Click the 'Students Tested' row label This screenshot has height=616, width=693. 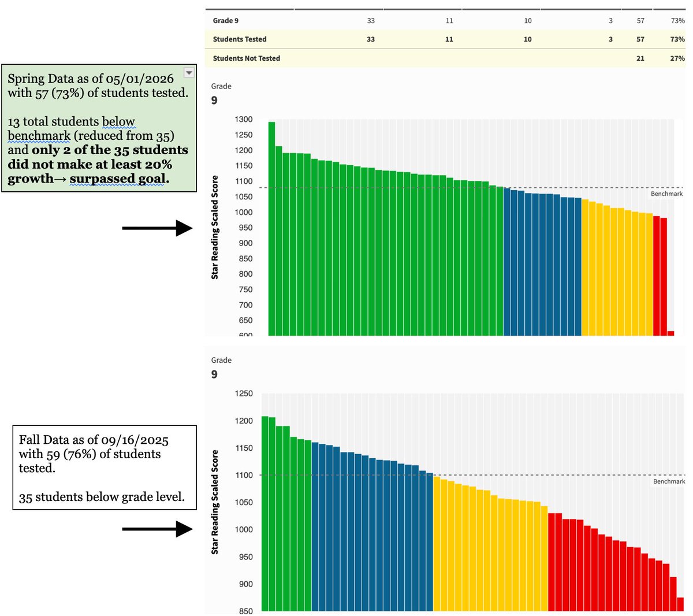tap(240, 39)
